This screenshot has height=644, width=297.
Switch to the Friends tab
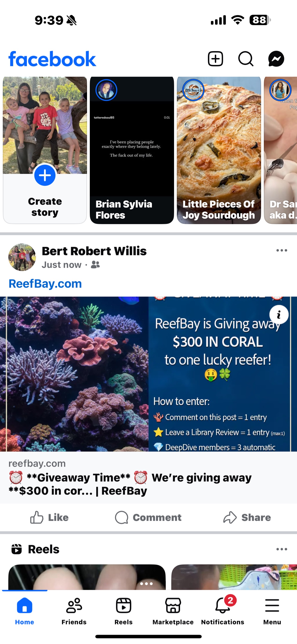point(74,611)
